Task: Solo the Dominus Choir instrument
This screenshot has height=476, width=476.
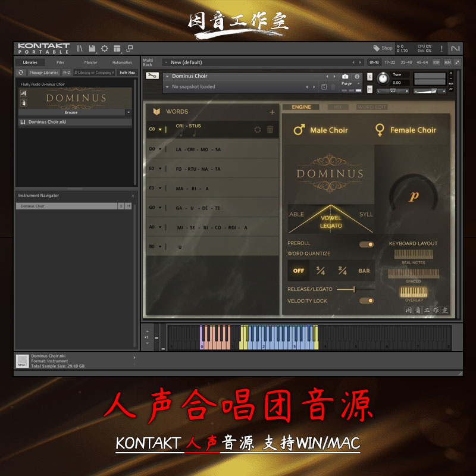Action: click(369, 77)
